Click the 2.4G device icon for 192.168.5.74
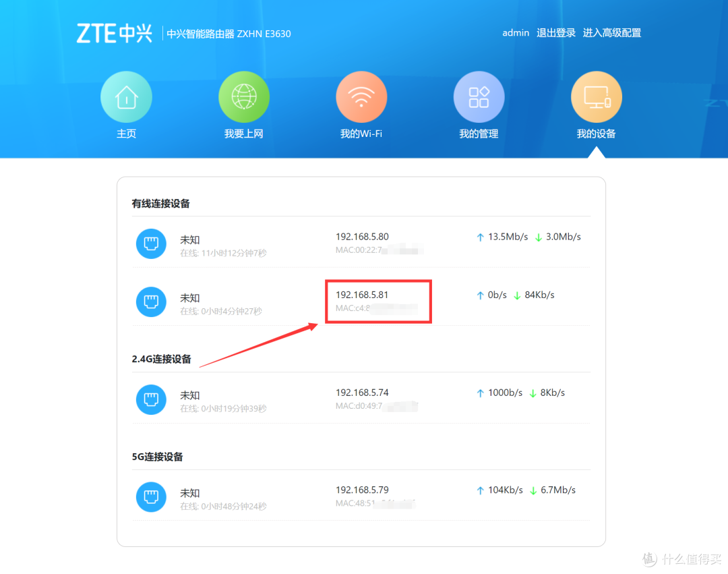This screenshot has height=574, width=728. point(151,399)
